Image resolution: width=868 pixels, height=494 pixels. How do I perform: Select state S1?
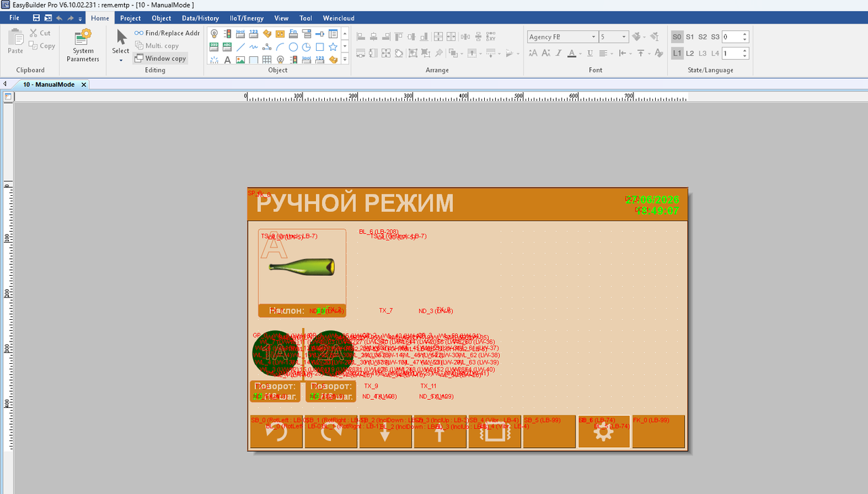[690, 37]
